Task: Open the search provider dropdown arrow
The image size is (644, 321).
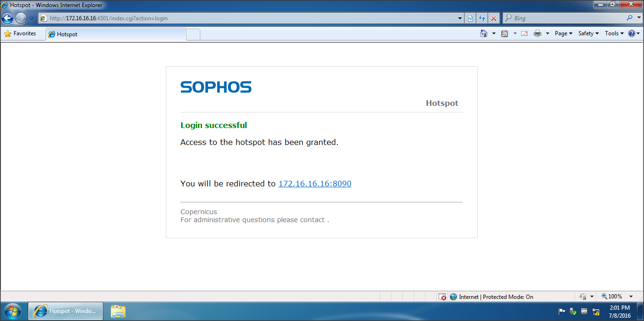Action: pos(639,18)
